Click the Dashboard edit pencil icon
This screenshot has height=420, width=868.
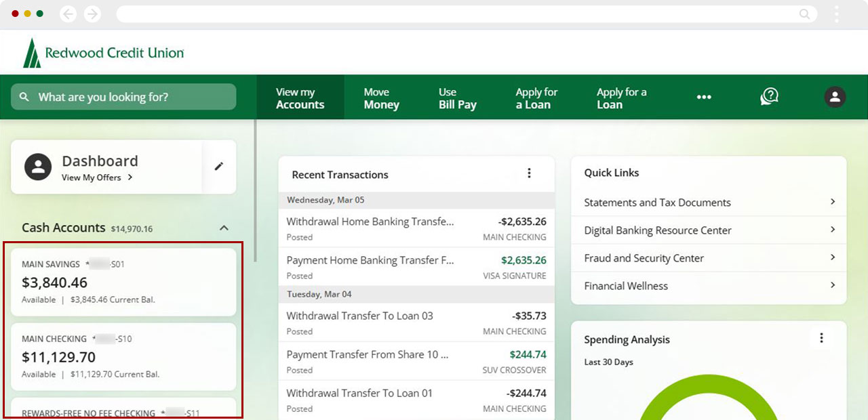(218, 166)
